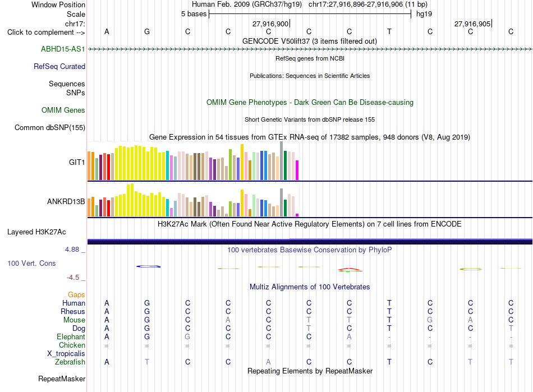Screen dimensions: 533x392
Task: Click 'Repeating Elements by RepeatMasker' title
Action: click(310, 371)
